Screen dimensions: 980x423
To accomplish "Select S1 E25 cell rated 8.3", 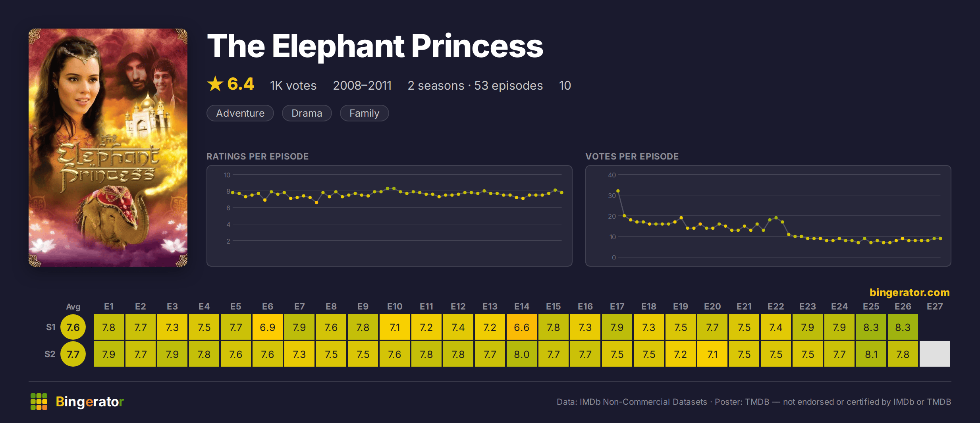I will (871, 327).
